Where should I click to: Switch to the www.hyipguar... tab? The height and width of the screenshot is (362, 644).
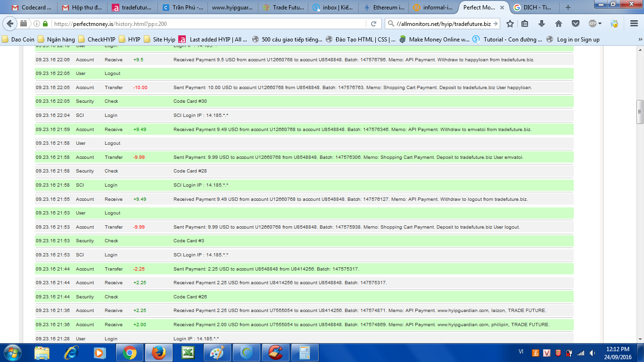(233, 8)
